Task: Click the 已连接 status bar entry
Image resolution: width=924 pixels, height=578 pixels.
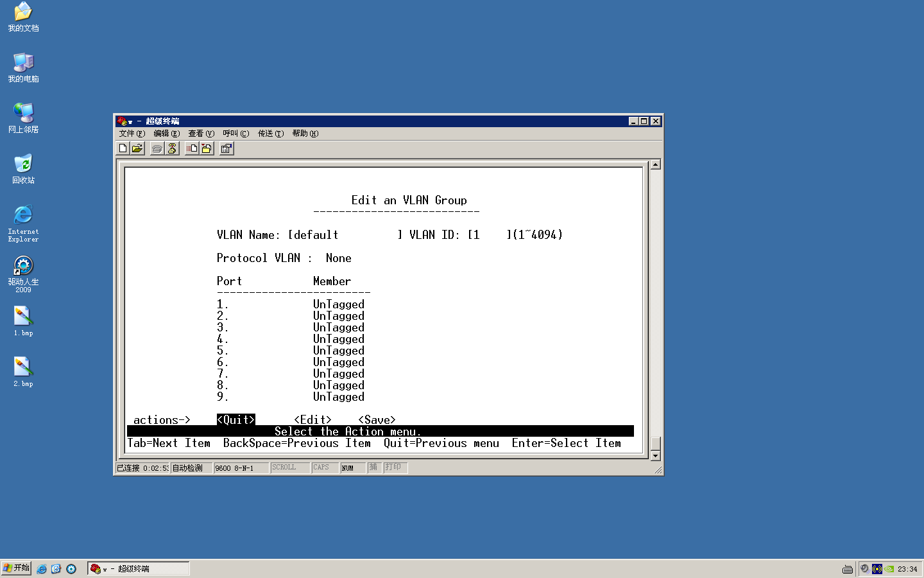Action: click(x=142, y=468)
